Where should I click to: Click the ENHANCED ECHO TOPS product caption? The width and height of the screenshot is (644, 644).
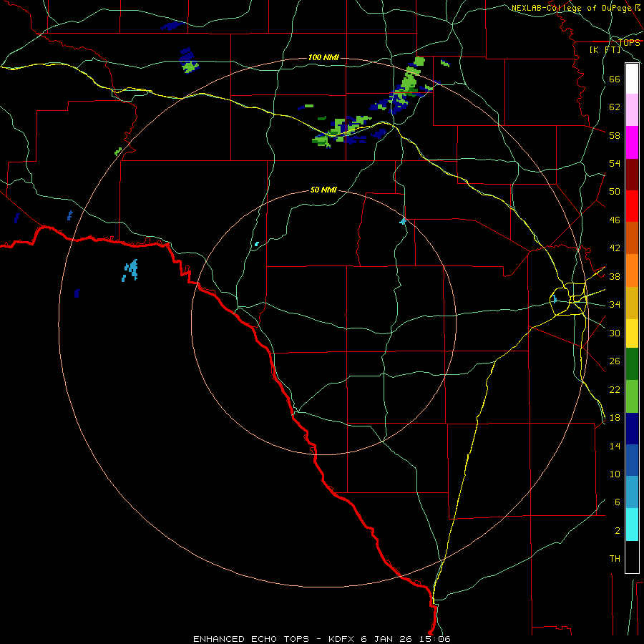251,639
